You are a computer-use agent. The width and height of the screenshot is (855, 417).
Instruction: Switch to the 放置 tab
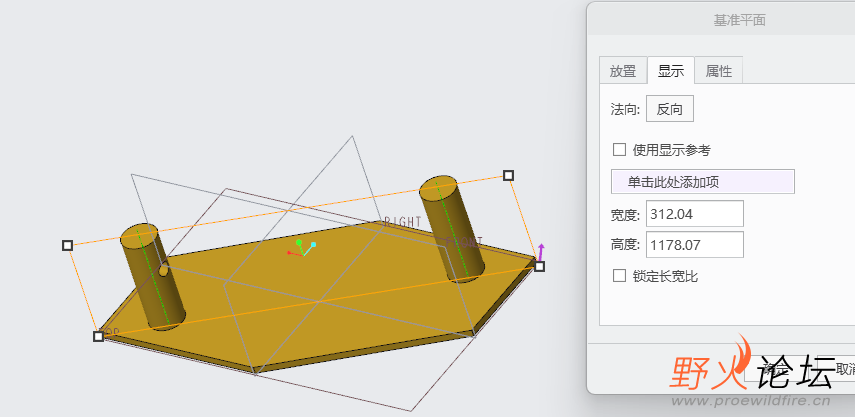(623, 71)
